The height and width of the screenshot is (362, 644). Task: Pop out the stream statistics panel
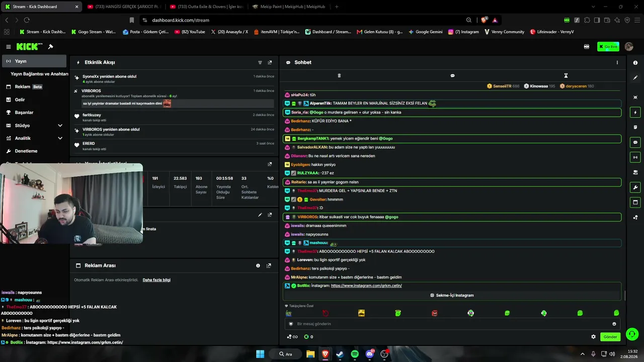point(270,164)
